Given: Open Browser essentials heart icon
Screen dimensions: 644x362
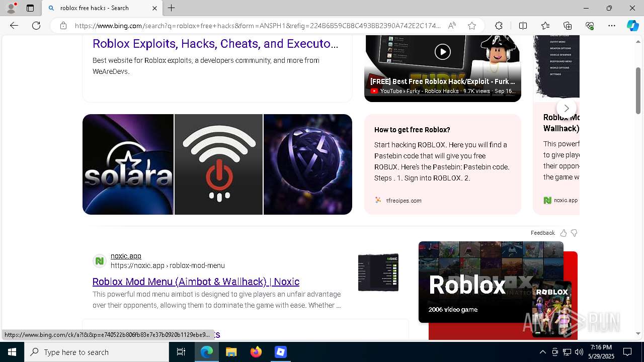Looking at the screenshot, I should coord(590,26).
